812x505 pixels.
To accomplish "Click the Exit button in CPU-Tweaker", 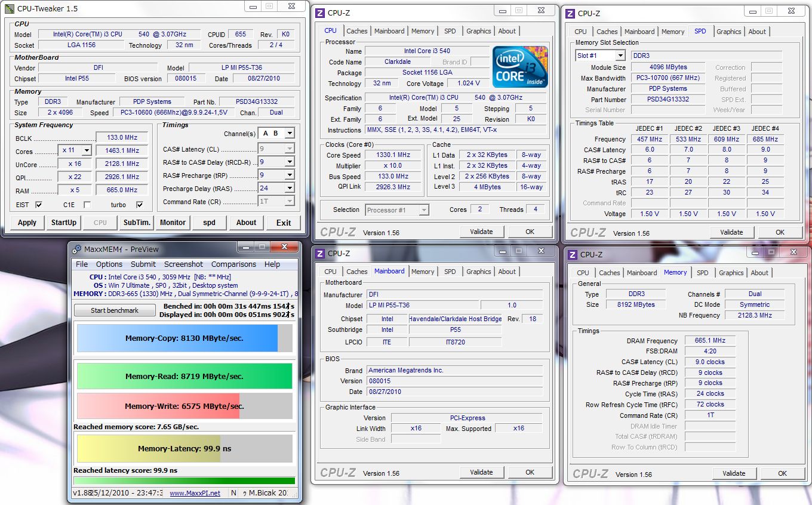I will pos(284,223).
